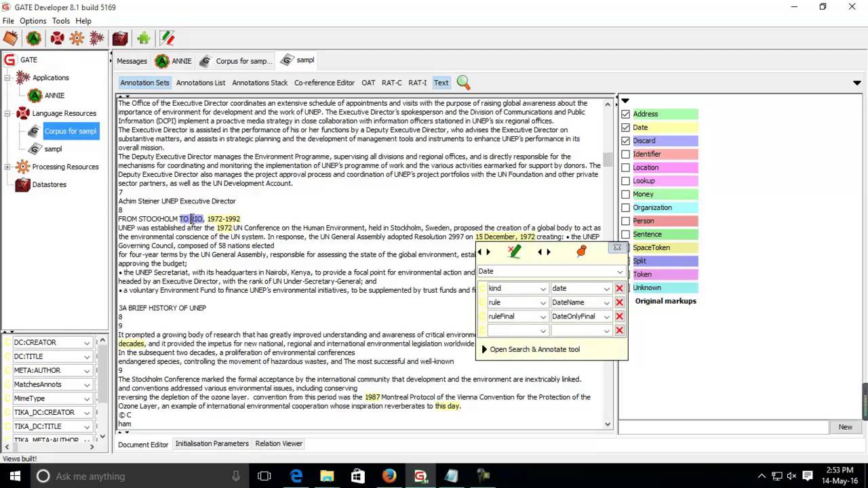The height and width of the screenshot is (488, 868).
Task: Click the New annotation set button
Action: point(845,427)
